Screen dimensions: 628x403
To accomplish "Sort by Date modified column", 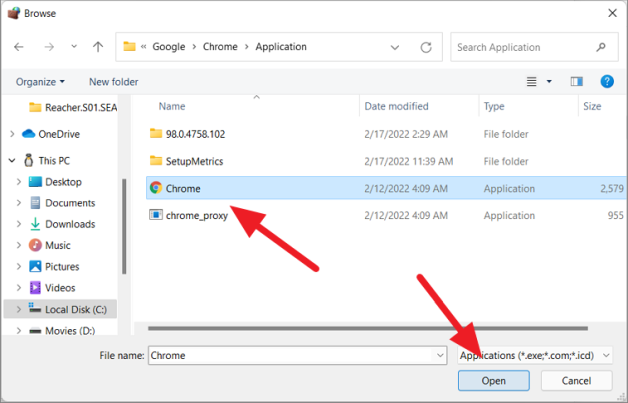I will pyautogui.click(x=396, y=106).
